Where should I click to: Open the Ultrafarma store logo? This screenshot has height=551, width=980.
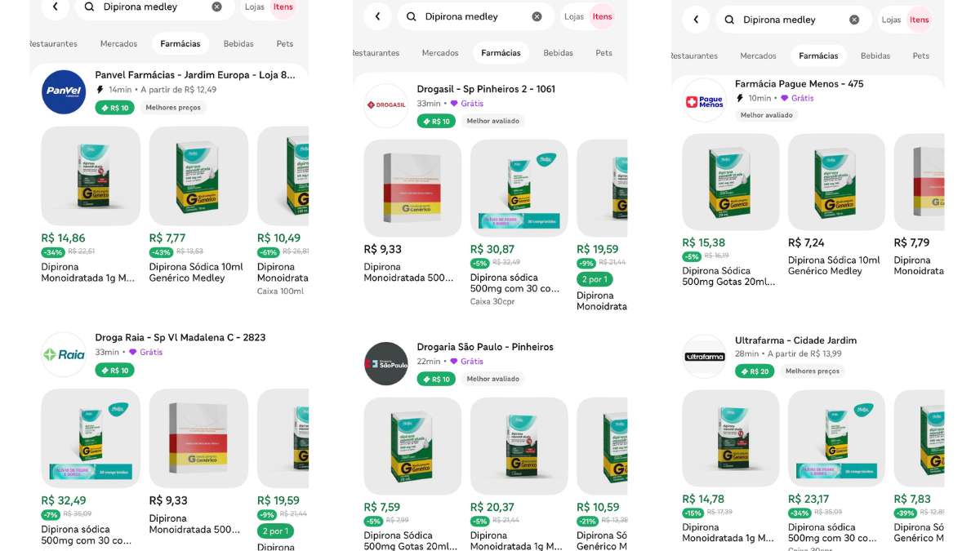coord(704,357)
